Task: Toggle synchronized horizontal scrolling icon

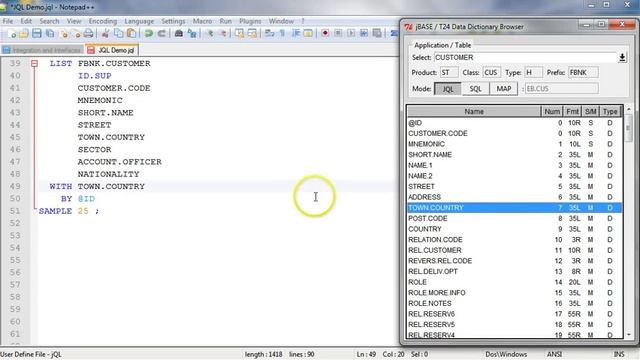Action: point(253,33)
